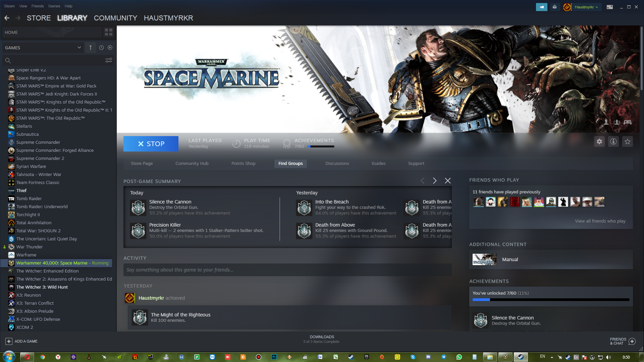Click achievements unlocked progress bar

pos(551,300)
